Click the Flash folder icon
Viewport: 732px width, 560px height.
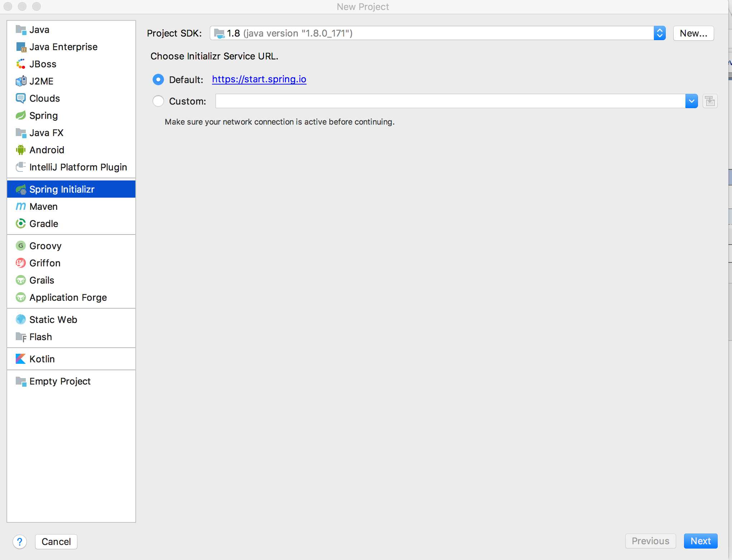tap(21, 337)
